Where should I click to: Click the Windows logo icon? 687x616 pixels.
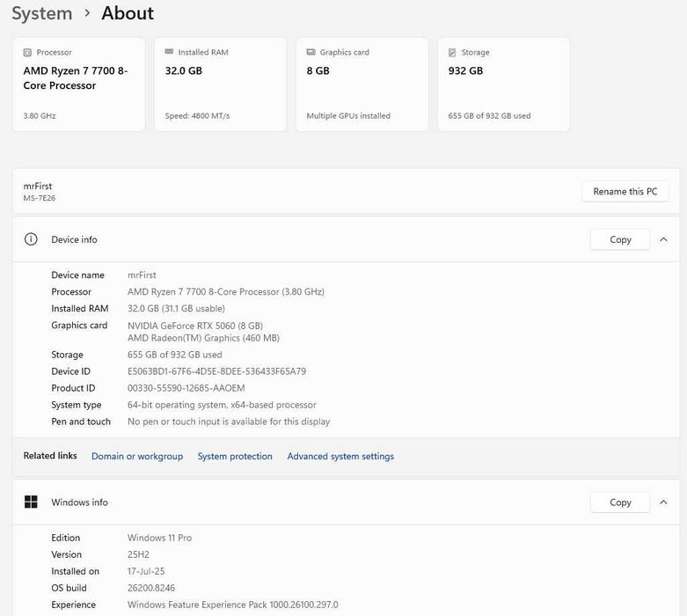[x=31, y=502]
